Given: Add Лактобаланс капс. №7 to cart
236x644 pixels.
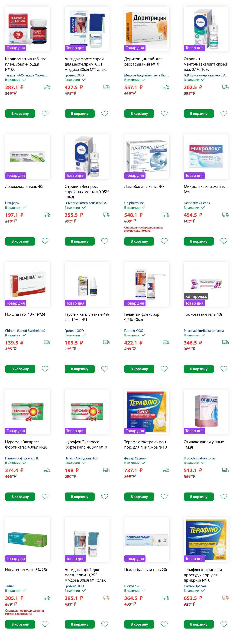Looking at the screenshot, I should pyautogui.click(x=139, y=241).
